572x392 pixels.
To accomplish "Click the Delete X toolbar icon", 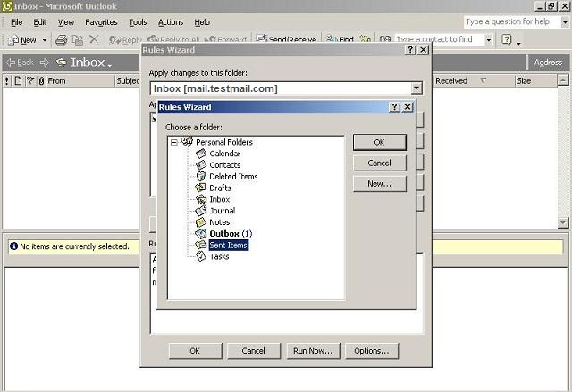I will (94, 39).
